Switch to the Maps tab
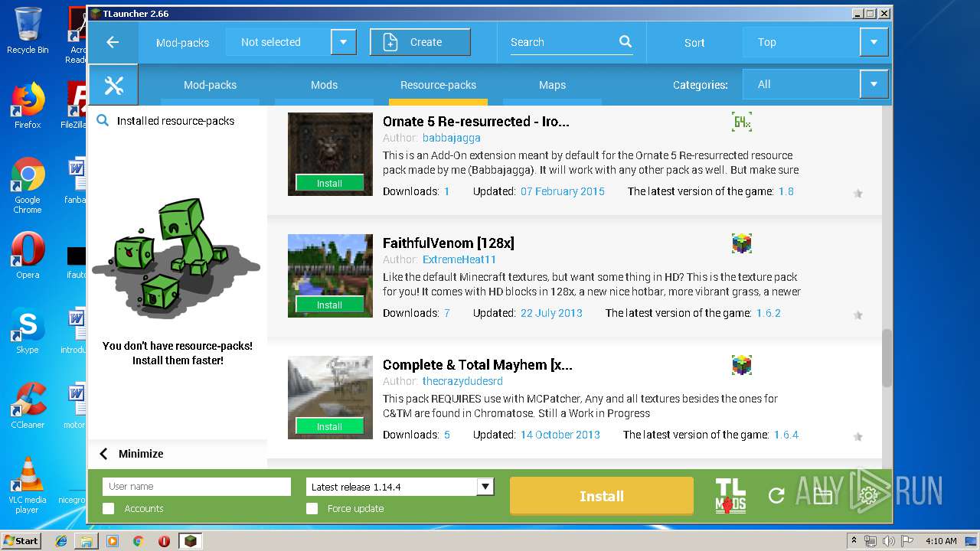This screenshot has width=980, height=551. pos(552,85)
